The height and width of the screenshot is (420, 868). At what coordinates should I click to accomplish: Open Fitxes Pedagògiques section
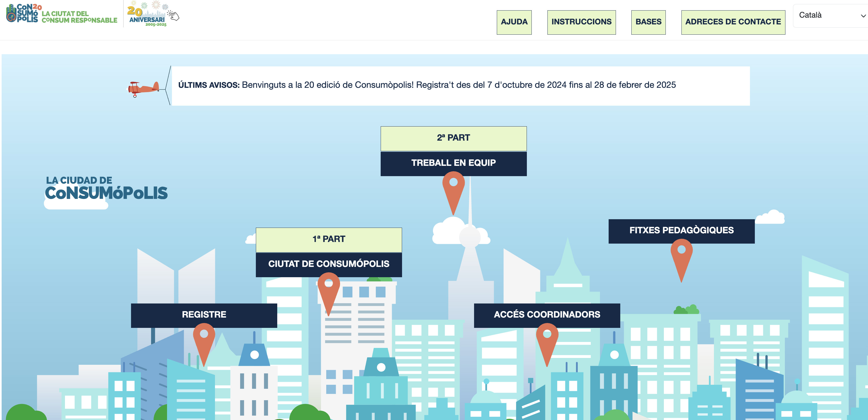(x=681, y=231)
